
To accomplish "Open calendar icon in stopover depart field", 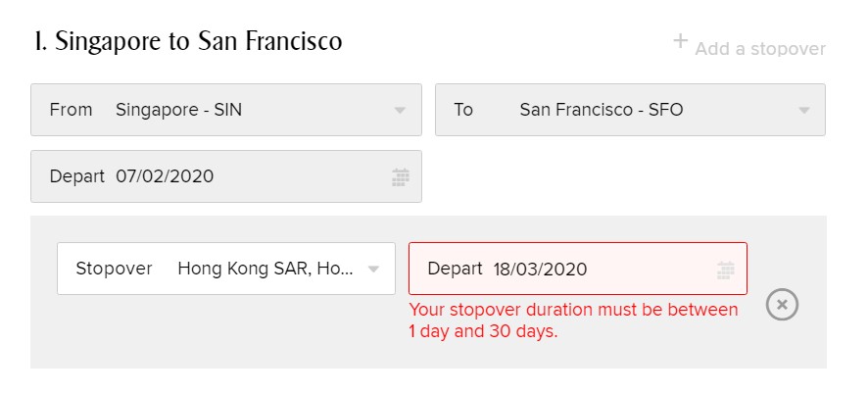I will tap(725, 270).
